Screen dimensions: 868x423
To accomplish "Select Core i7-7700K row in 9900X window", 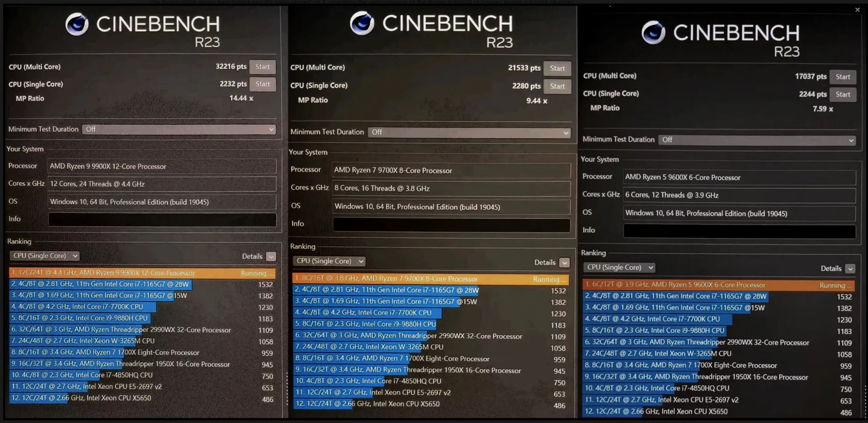I will 142,307.
